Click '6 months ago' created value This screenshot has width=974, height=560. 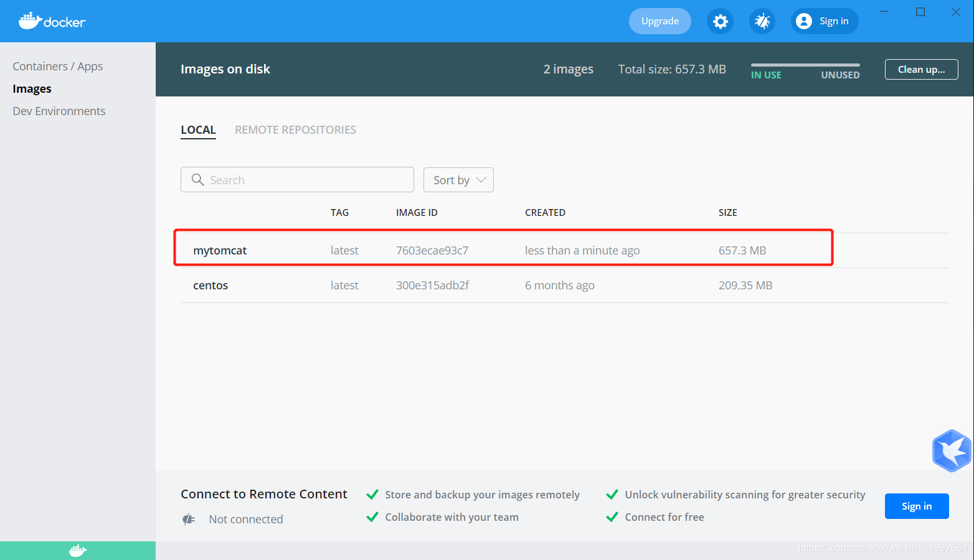[x=560, y=286]
